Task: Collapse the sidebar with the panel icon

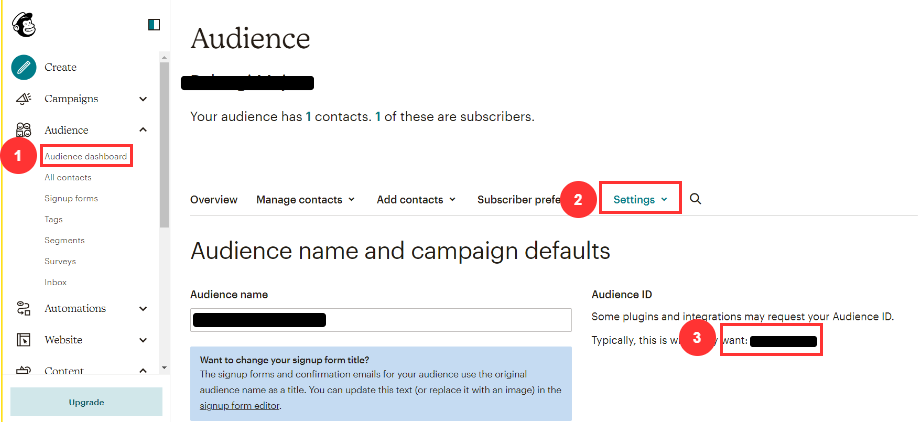Action: click(153, 24)
